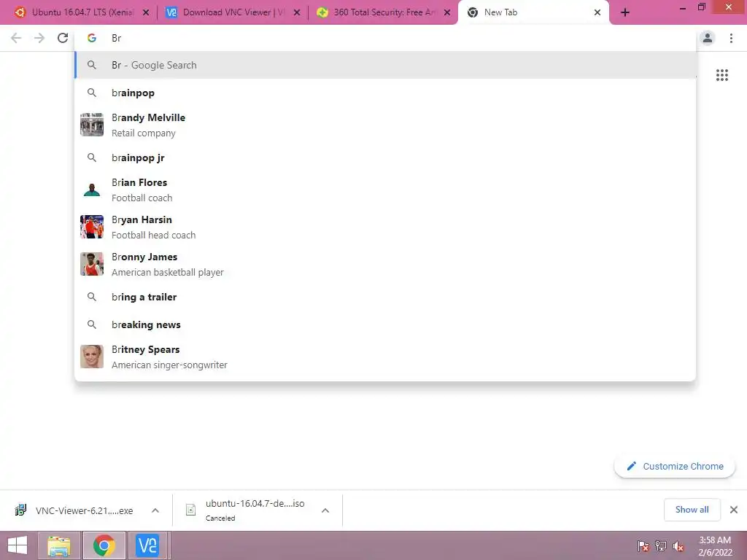The image size is (747, 560).
Task: Close the 360 Total Security tab
Action: click(x=447, y=12)
